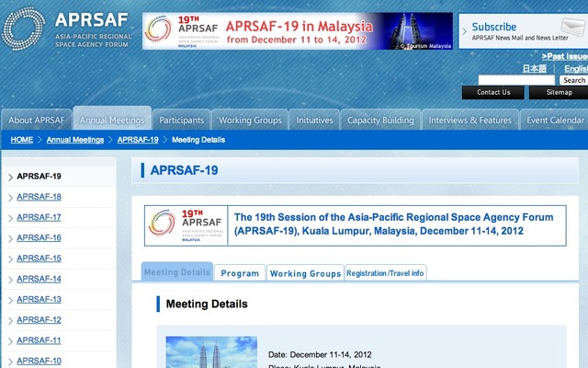Open APRSAF-15 in the sidebar
Image resolution: width=588 pixels, height=368 pixels.
[x=39, y=258]
